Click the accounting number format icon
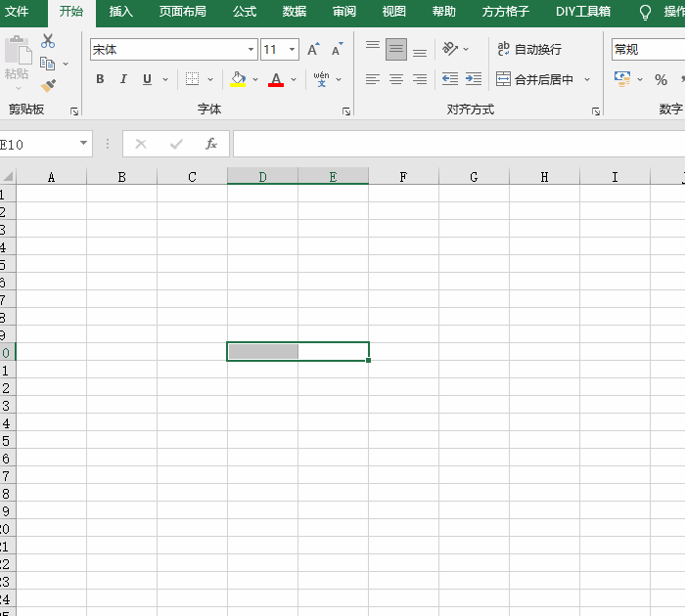The width and height of the screenshot is (685, 616). click(622, 79)
